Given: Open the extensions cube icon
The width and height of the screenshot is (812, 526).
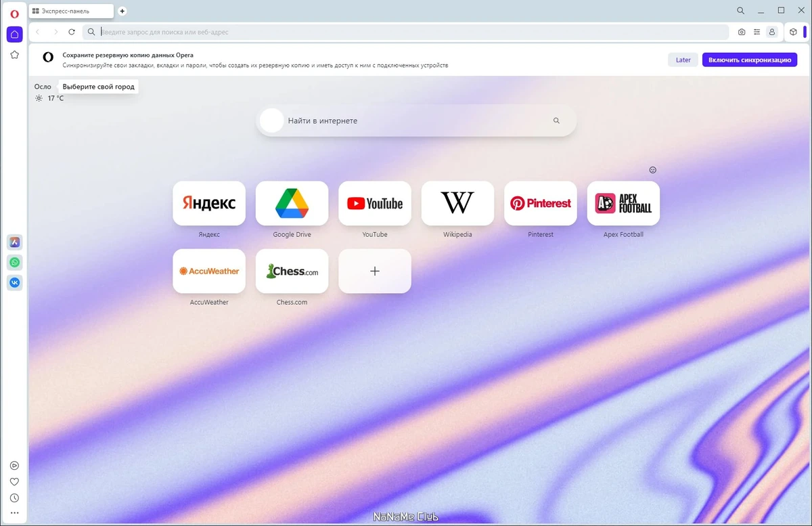Looking at the screenshot, I should pos(793,32).
